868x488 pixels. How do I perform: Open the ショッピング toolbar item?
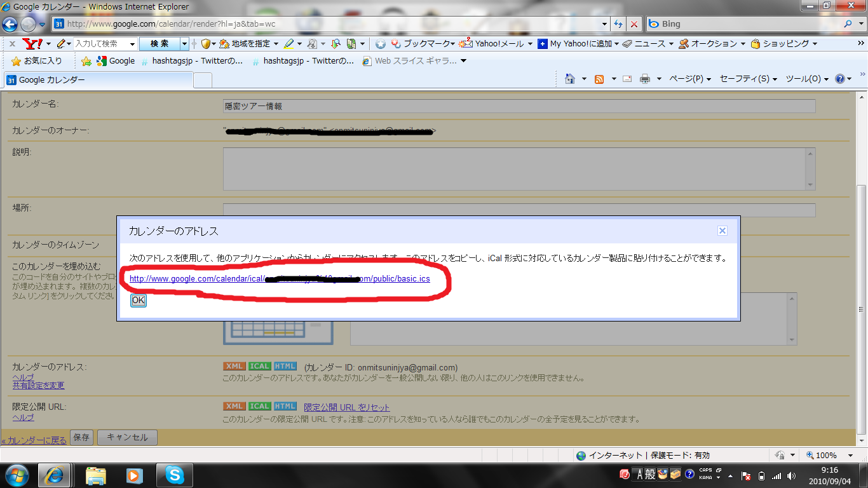[783, 44]
